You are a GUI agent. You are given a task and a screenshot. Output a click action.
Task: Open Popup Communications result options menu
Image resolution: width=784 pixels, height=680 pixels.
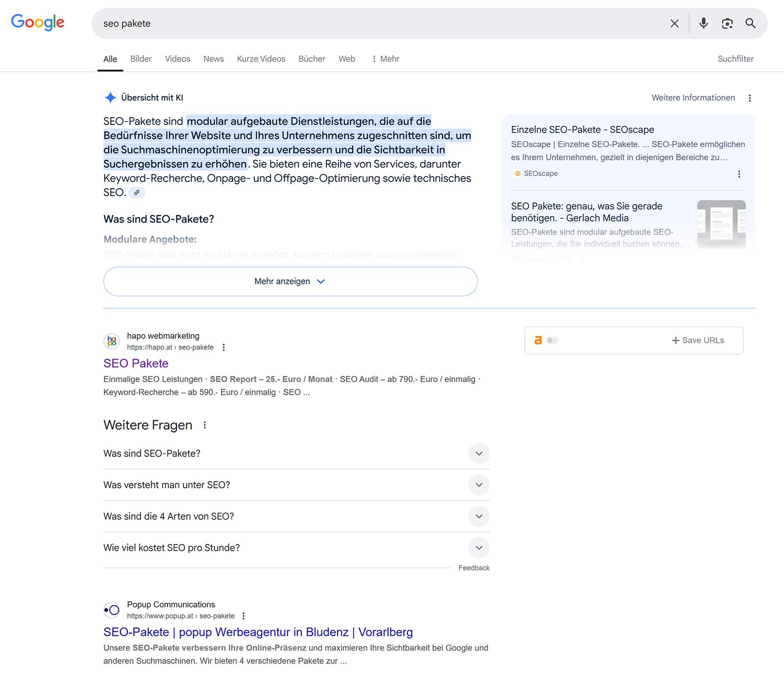click(244, 616)
